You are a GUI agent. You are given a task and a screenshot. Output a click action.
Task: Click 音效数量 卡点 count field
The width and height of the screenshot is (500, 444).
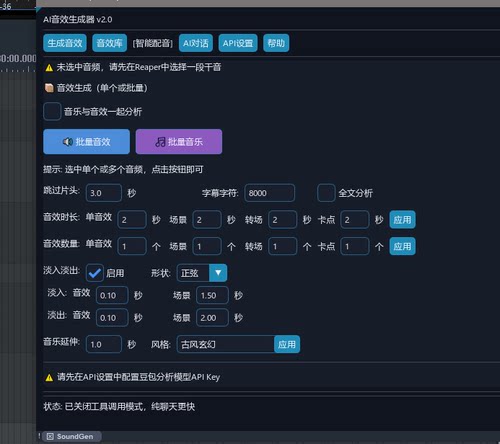tap(355, 246)
